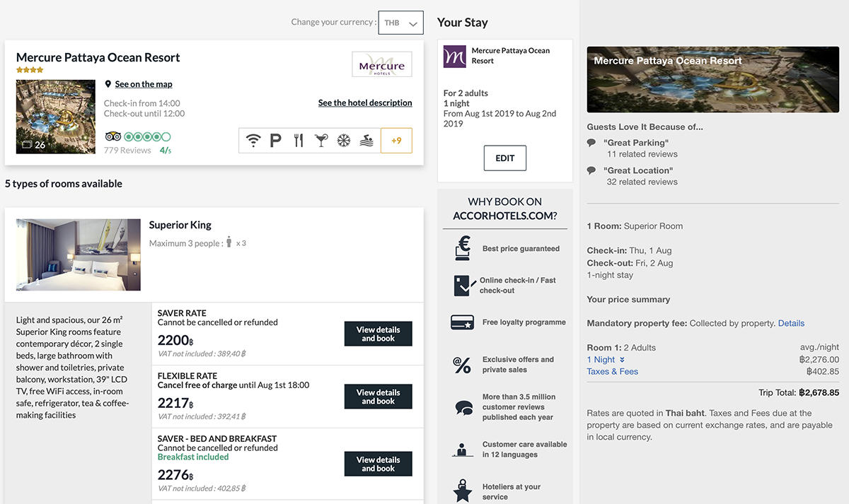Screen dimensions: 849x504
Task: Click the person occupancy icon for Superior King
Action: click(229, 242)
